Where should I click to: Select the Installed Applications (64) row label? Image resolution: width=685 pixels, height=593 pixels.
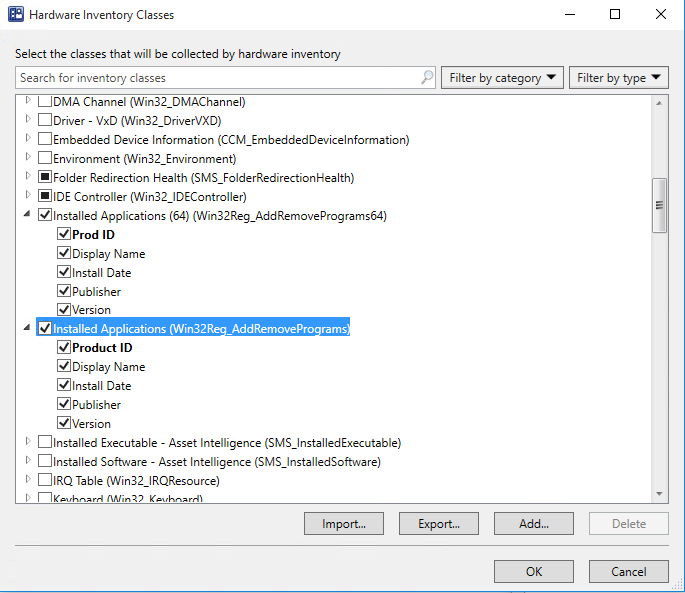(x=220, y=216)
